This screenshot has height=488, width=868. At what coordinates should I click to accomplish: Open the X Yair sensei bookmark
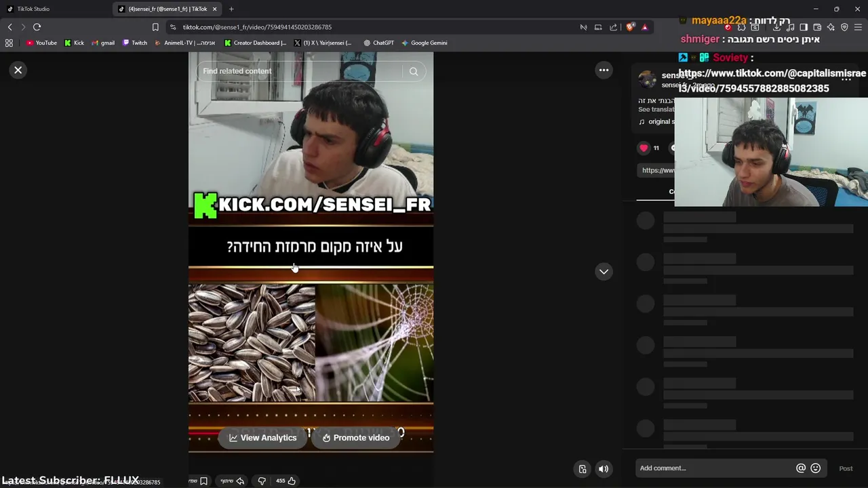coord(323,43)
